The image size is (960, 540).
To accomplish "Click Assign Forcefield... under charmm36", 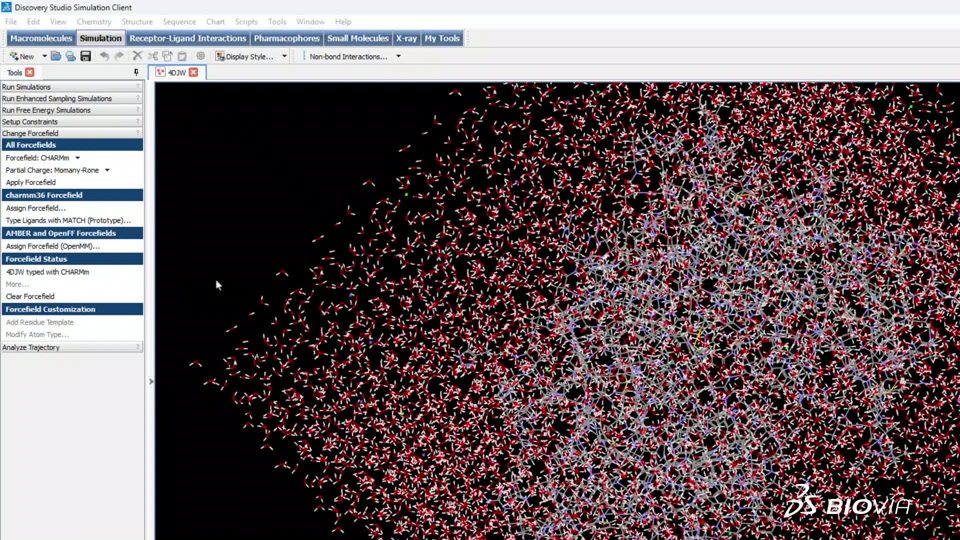I will 36,208.
